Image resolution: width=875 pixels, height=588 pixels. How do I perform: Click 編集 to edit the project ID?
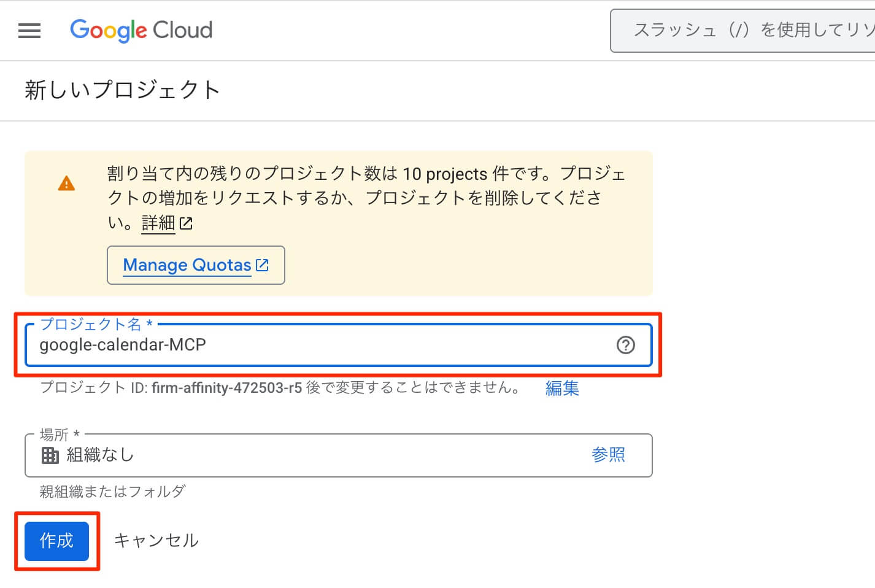[x=561, y=388]
